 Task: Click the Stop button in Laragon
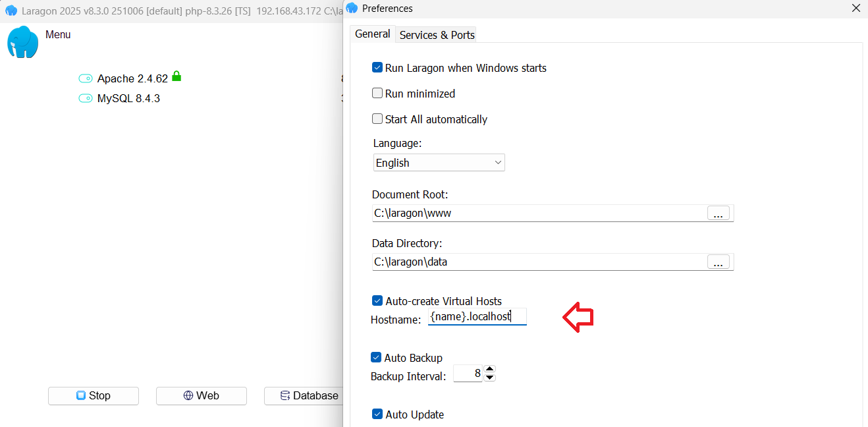coord(94,395)
